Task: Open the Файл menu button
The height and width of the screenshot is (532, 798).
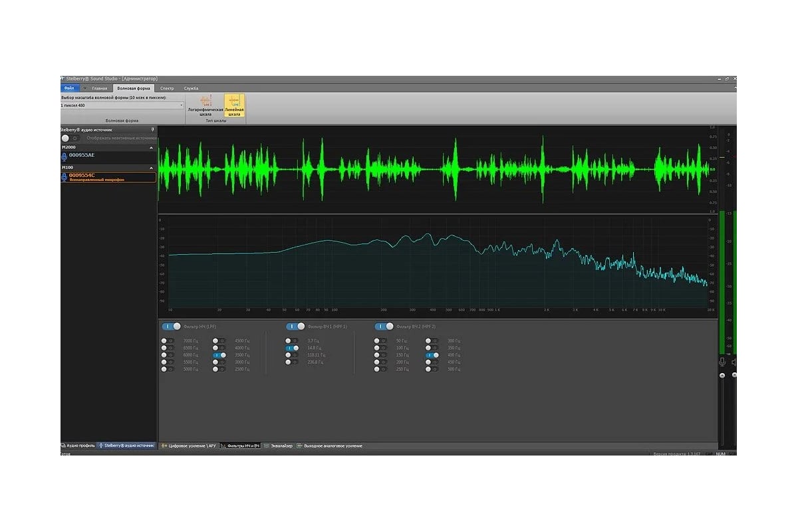Action: coord(69,88)
